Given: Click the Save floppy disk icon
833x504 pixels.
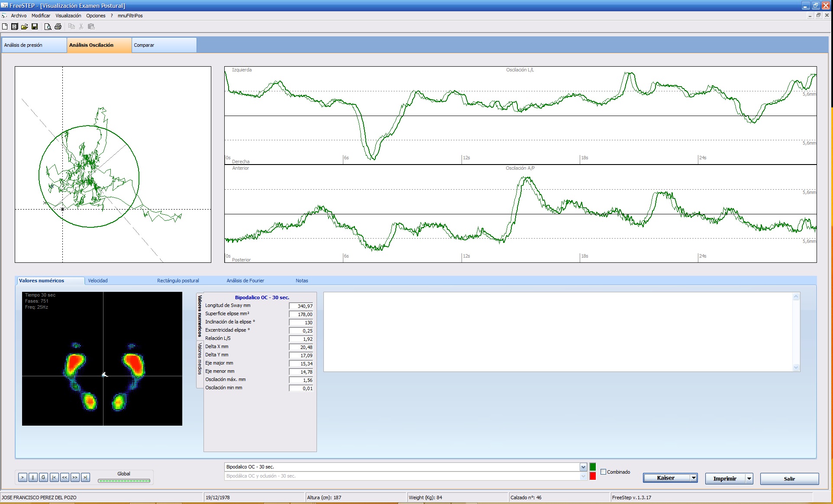Looking at the screenshot, I should tap(35, 26).
